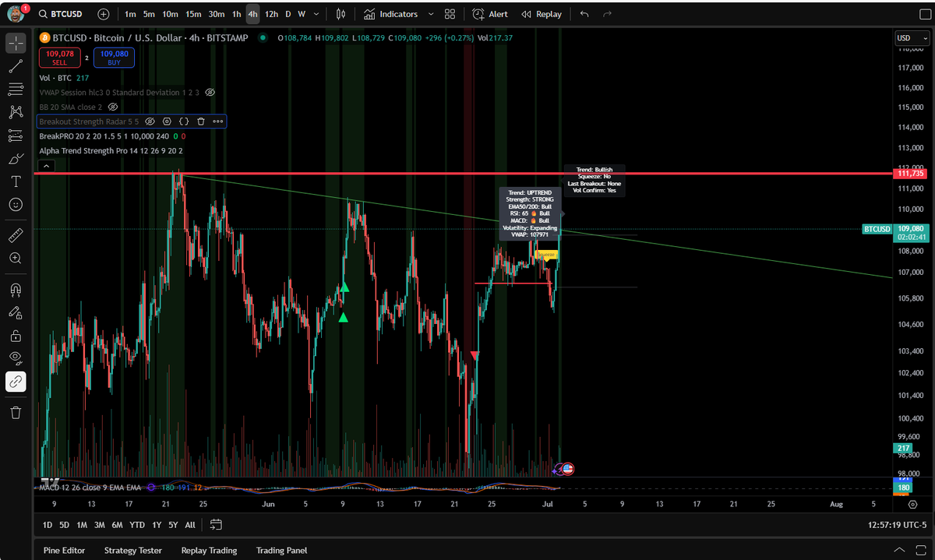Select the trend line drawing tool
This screenshot has height=560, width=935.
click(x=16, y=65)
